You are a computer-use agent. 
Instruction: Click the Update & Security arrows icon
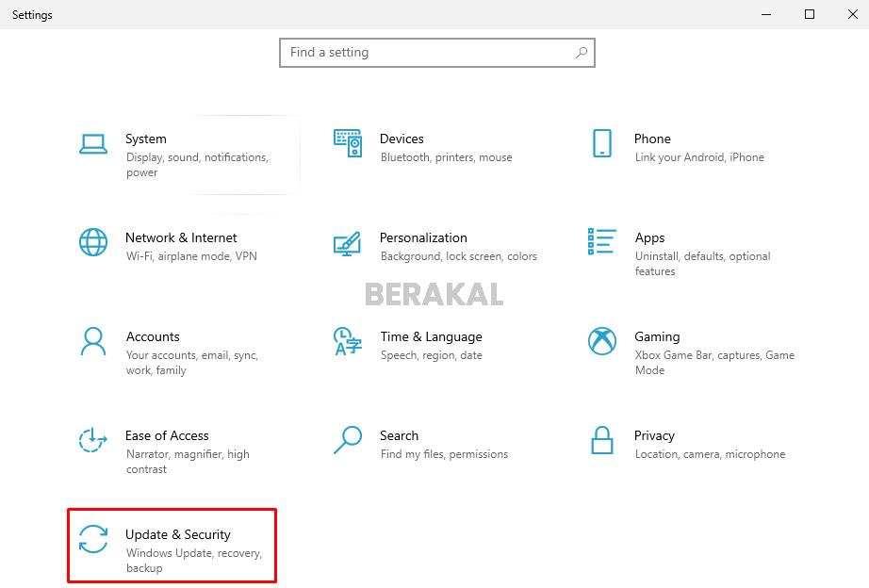click(x=93, y=539)
